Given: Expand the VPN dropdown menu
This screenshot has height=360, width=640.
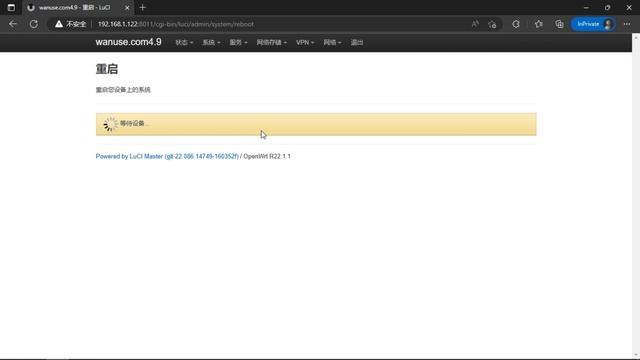Looking at the screenshot, I should (305, 42).
